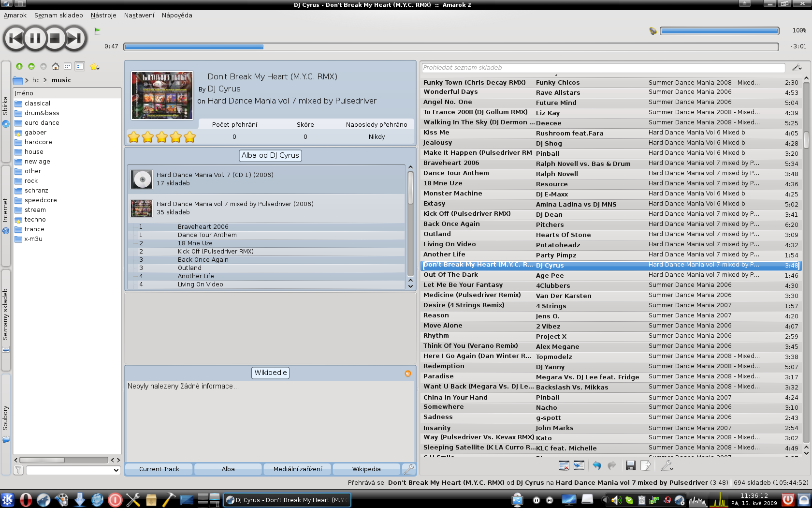Switch file browser to icon view
812x508 pixels.
tap(68, 66)
